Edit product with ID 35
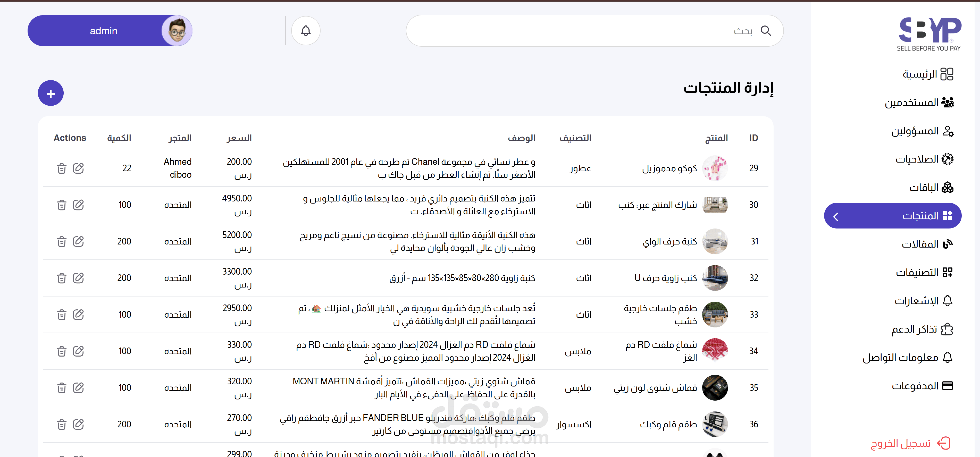This screenshot has width=980, height=457. (x=78, y=388)
